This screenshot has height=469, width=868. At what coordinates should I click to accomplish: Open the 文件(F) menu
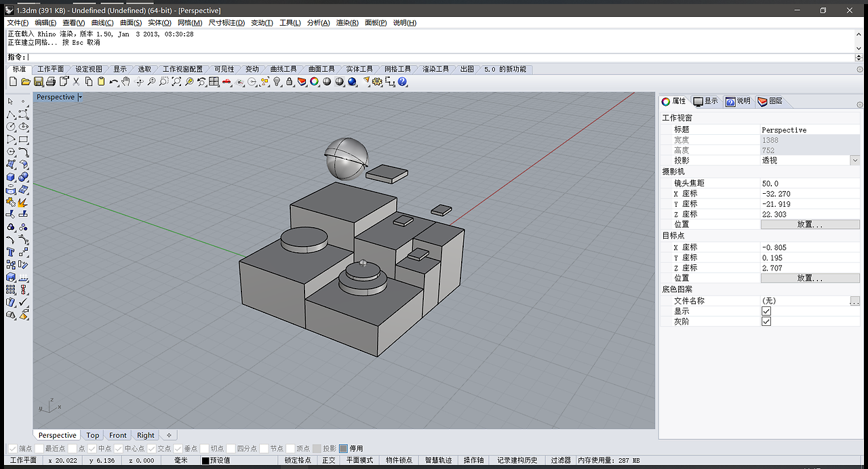click(x=18, y=22)
